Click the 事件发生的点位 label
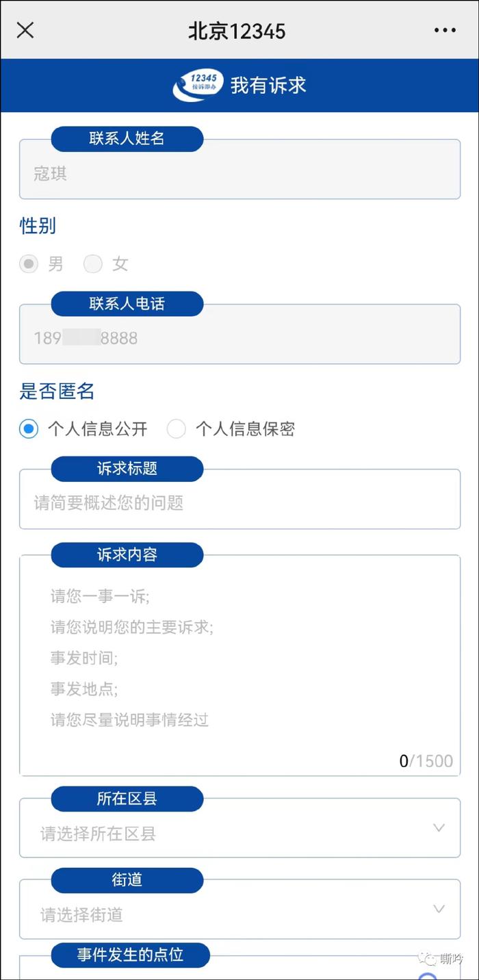 coord(130,955)
